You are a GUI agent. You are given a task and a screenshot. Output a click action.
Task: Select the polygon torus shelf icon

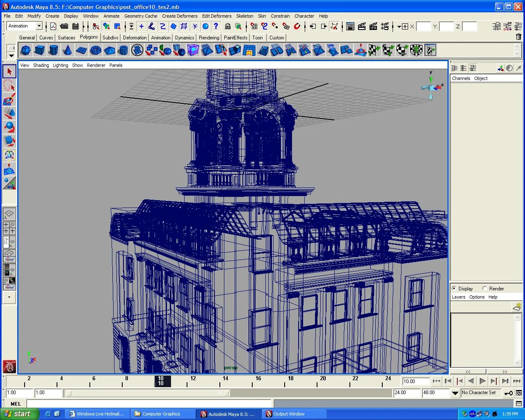pos(96,50)
